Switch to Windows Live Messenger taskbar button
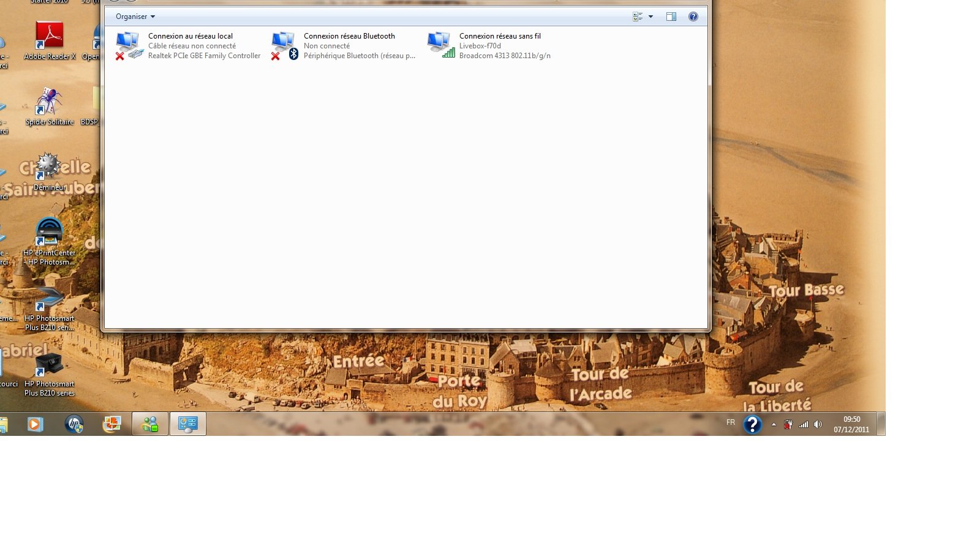This screenshot has height=551, width=980. click(150, 424)
